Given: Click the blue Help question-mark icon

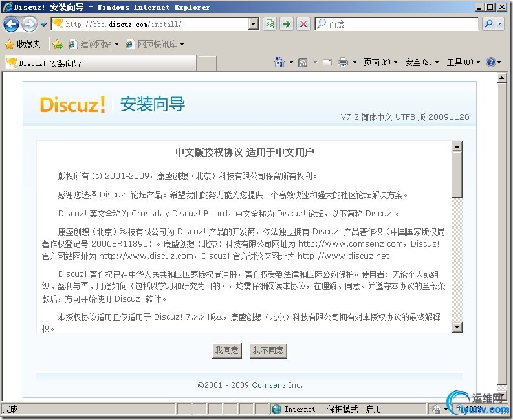Looking at the screenshot, I should [x=491, y=62].
